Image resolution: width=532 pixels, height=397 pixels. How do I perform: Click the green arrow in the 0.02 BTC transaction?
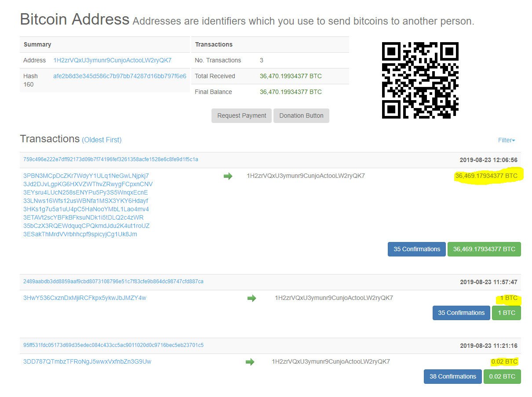pyautogui.click(x=250, y=362)
